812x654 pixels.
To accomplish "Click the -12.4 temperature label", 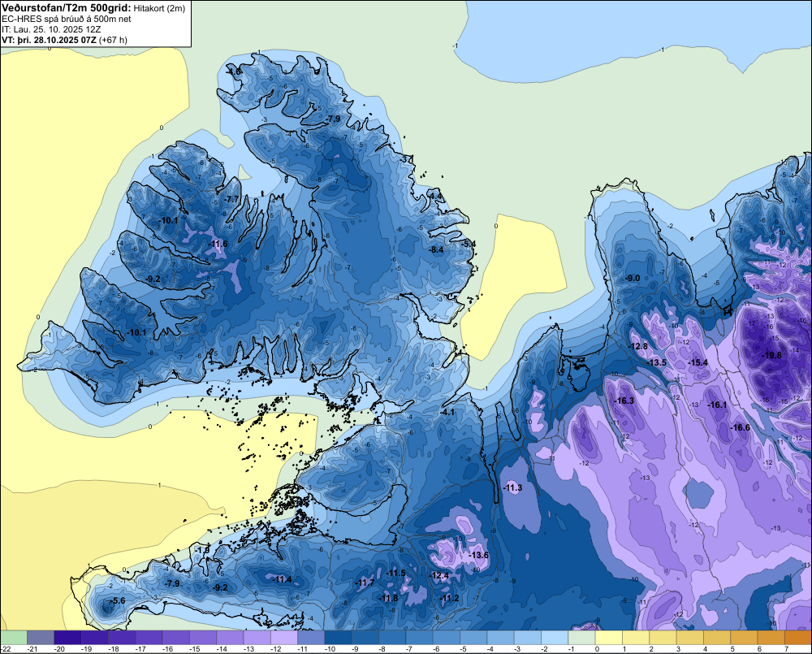I will click(x=439, y=576).
